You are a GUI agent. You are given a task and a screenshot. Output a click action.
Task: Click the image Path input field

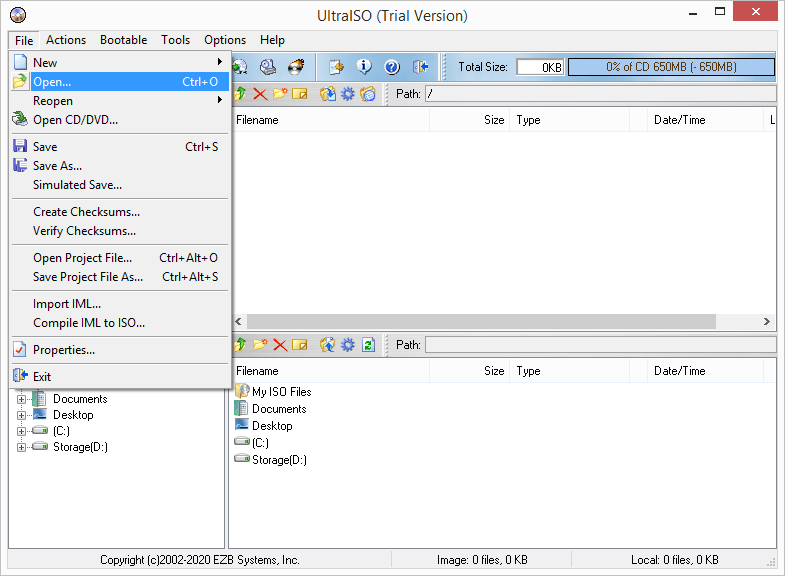601,94
